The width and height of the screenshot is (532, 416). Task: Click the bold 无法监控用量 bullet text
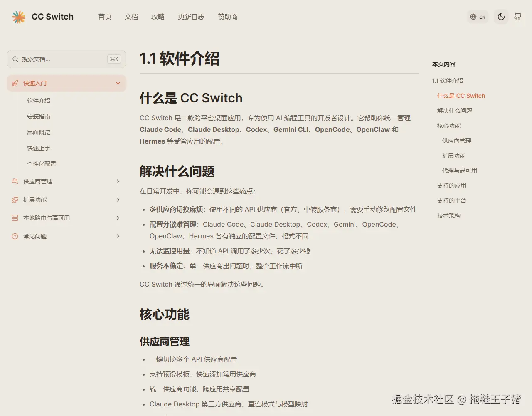pos(170,251)
